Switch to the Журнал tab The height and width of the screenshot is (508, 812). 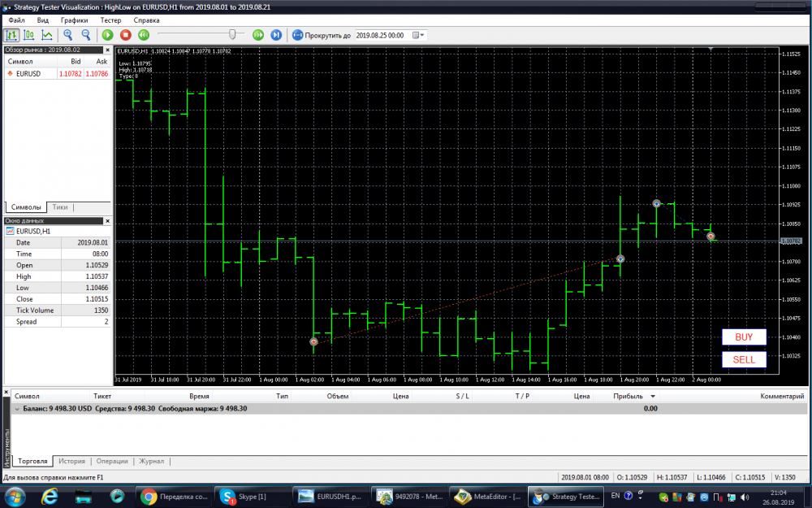pyautogui.click(x=151, y=461)
